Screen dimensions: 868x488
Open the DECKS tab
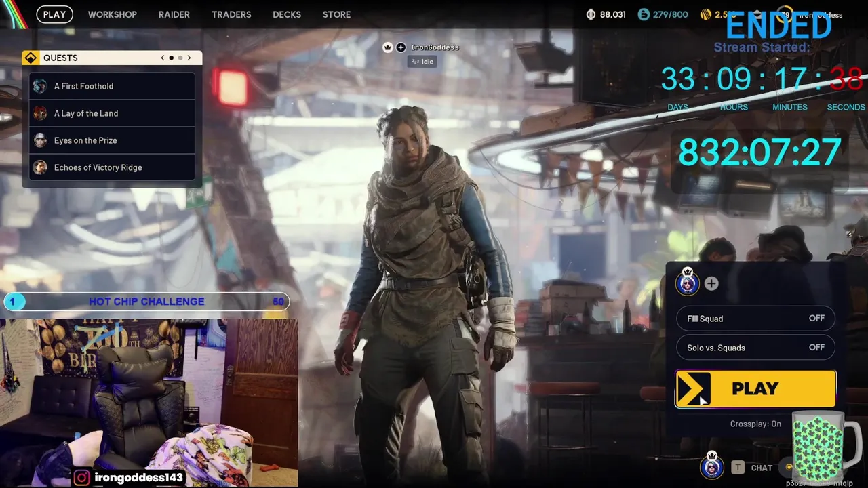287,14
